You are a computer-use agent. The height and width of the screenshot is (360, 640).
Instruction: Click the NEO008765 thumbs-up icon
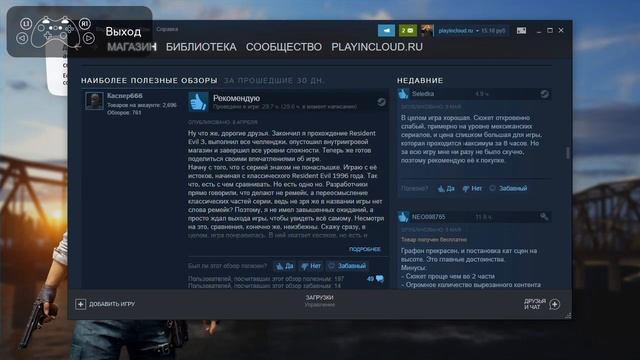[403, 217]
